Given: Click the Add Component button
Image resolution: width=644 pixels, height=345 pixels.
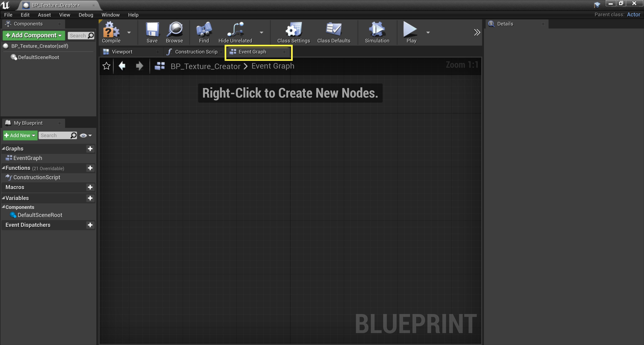Looking at the screenshot, I should coord(34,35).
